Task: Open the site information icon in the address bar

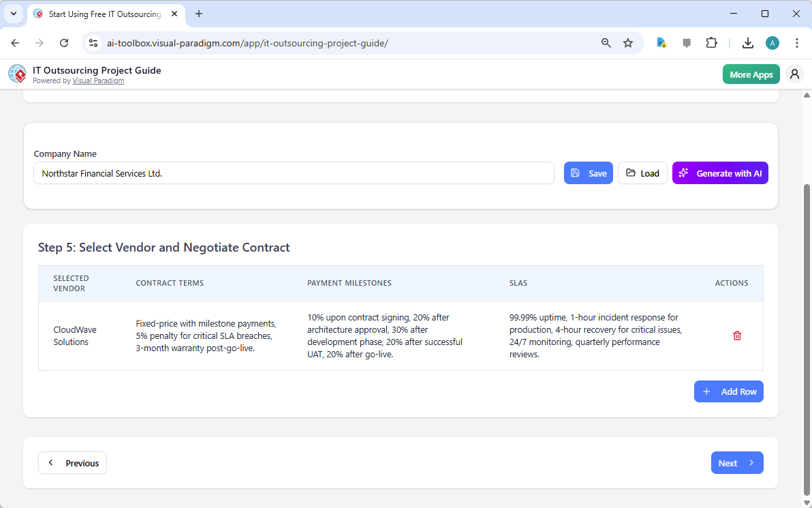Action: tap(93, 42)
